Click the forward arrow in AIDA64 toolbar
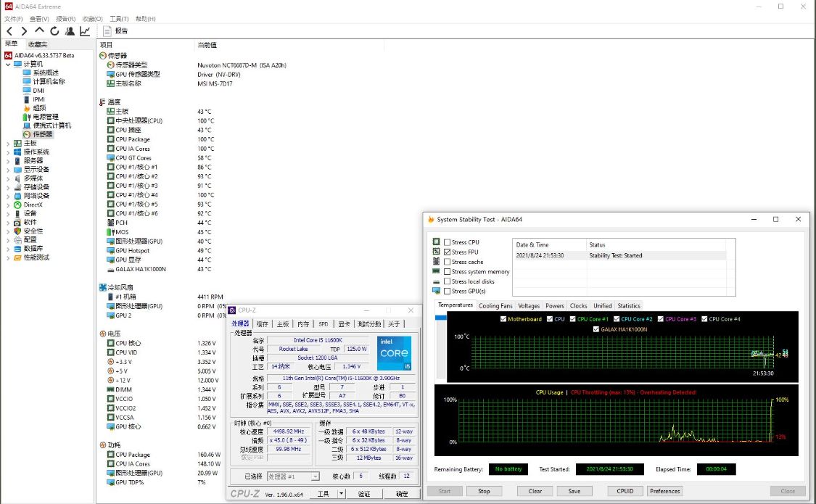This screenshot has width=816, height=504. (x=24, y=31)
